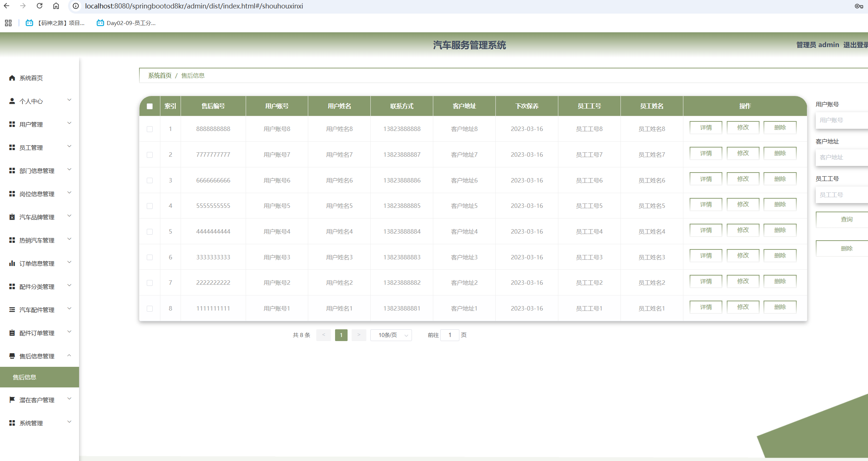Viewport: 868px width, 461px height.
Task: Click the 用户管理 grid icon
Action: 12,124
